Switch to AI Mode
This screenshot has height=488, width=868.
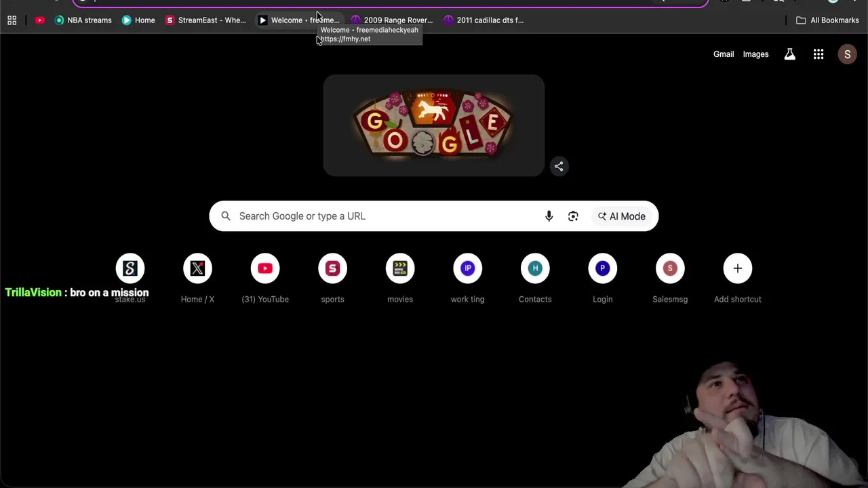click(622, 216)
